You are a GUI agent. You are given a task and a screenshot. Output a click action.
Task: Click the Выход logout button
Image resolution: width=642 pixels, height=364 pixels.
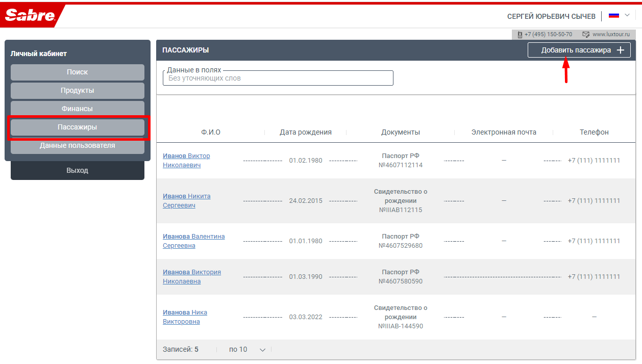coord(77,170)
